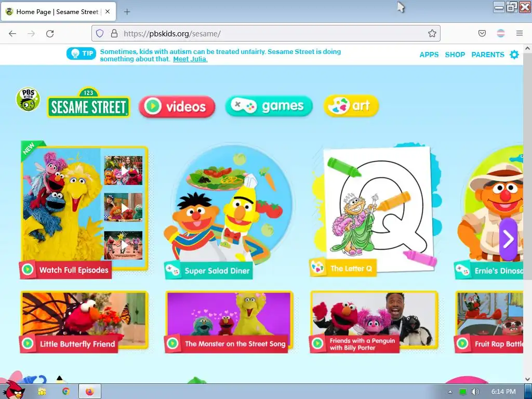Play the third small episode thumbnail
Image resolution: width=532 pixels, height=399 pixels.
[123, 245]
